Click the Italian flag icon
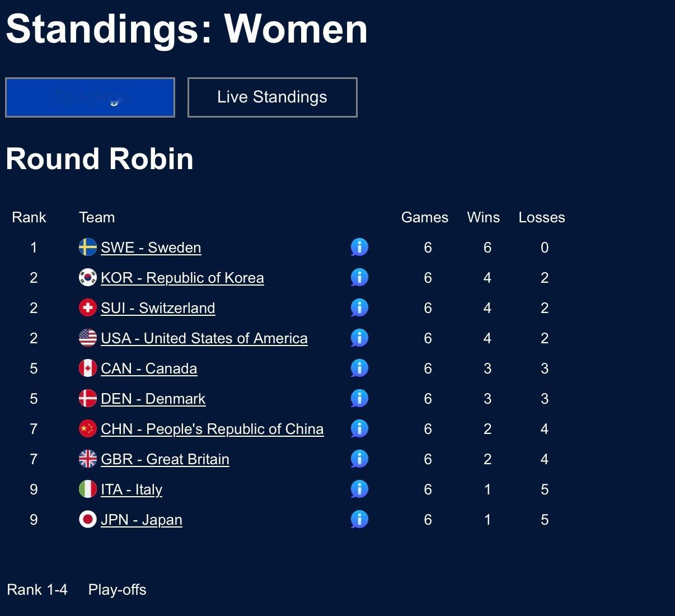The image size is (675, 616). pyautogui.click(x=88, y=489)
